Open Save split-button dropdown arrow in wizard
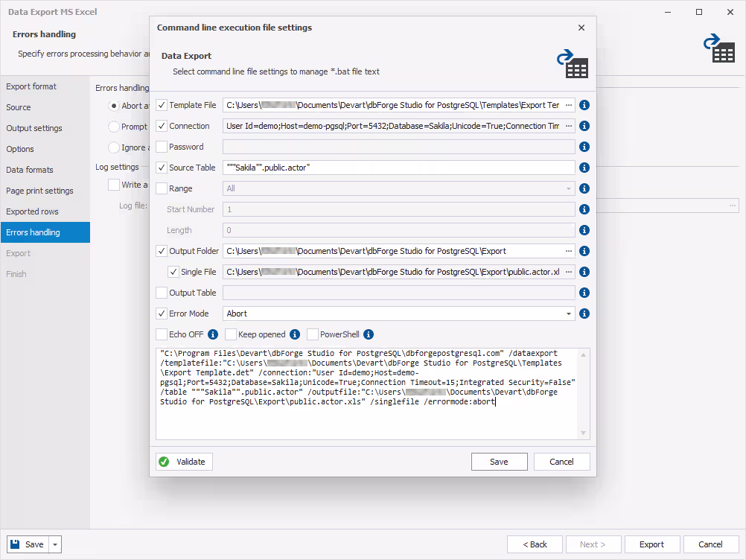Screen dimensions: 746x560 [x=55, y=544]
